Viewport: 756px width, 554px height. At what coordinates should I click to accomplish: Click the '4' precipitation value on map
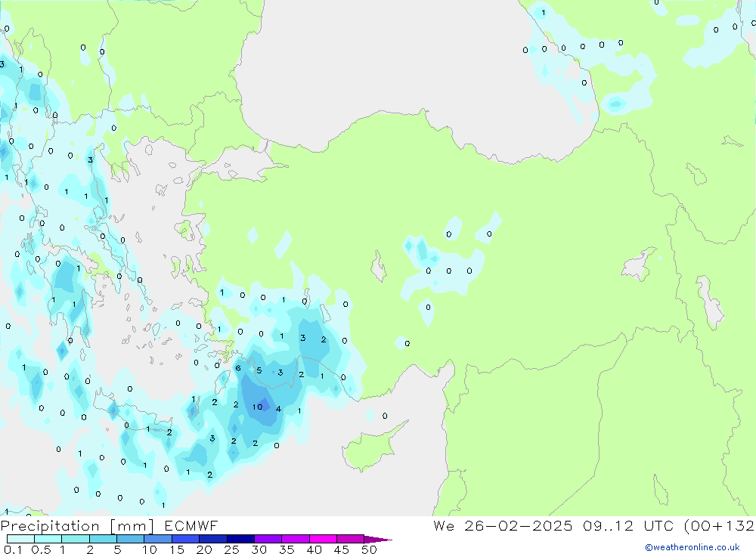[x=278, y=409]
